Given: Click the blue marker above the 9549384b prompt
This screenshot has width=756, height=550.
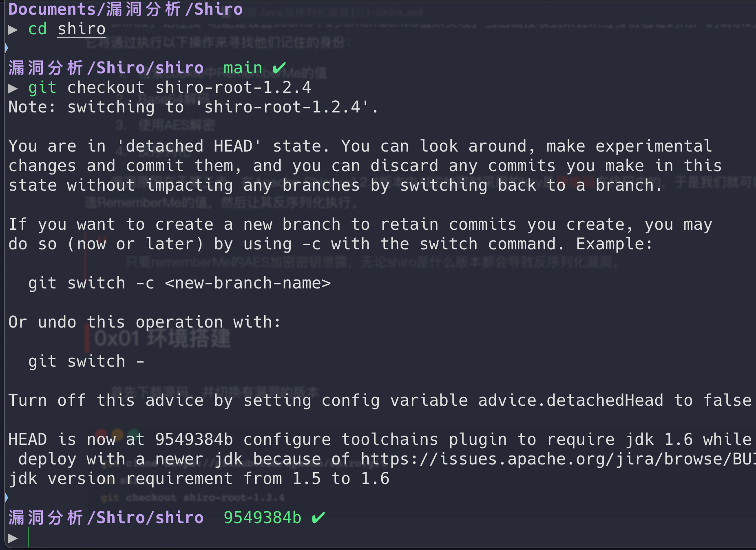Looking at the screenshot, I should pyautogui.click(x=6, y=497).
